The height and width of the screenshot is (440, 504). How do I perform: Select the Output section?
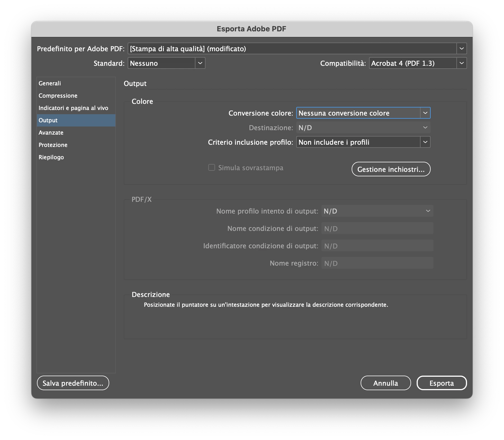[76, 120]
